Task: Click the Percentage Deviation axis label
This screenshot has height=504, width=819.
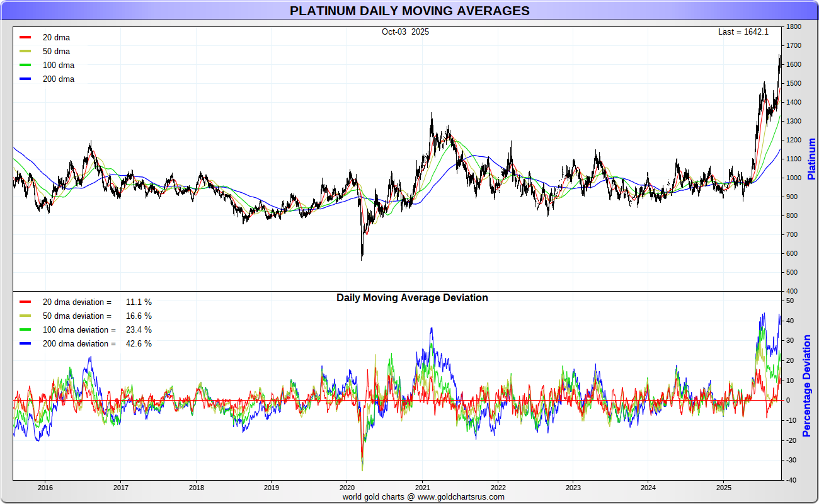Action: (x=807, y=386)
